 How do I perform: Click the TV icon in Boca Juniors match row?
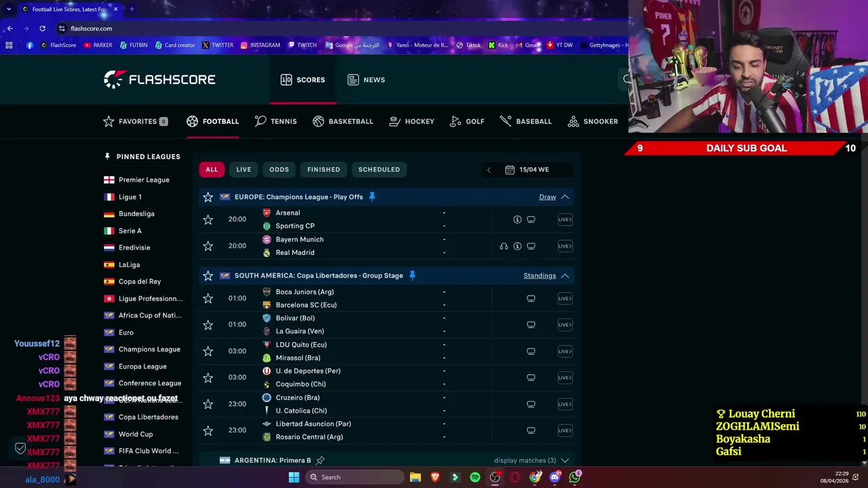click(531, 298)
